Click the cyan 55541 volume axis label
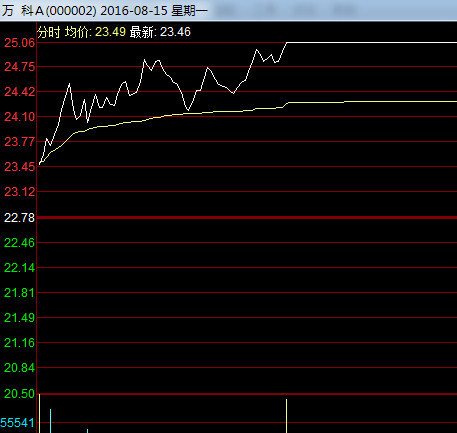This screenshot has height=433, width=457. [17, 423]
